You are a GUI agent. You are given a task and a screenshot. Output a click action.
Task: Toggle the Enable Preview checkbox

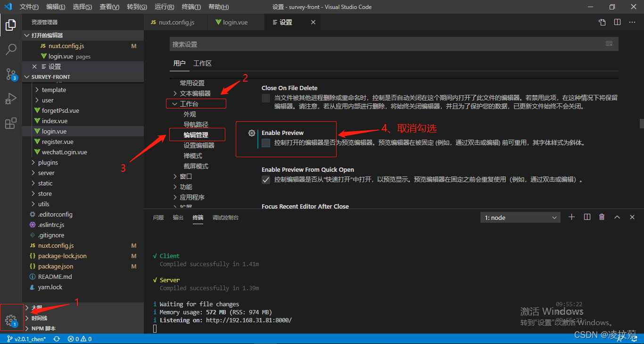266,143
